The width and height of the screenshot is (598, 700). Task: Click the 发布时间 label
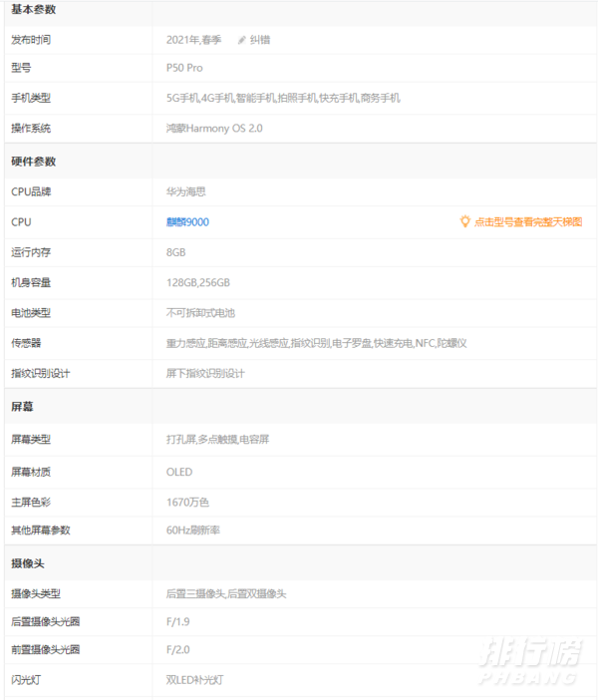31,40
